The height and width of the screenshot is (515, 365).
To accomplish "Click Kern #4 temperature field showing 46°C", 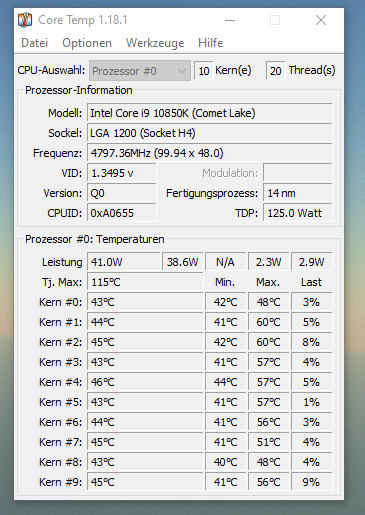I will click(145, 382).
